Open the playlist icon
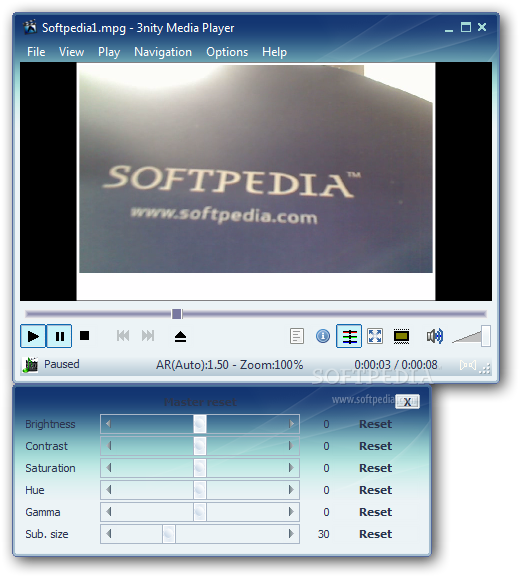This screenshot has height=577, width=520. (297, 336)
